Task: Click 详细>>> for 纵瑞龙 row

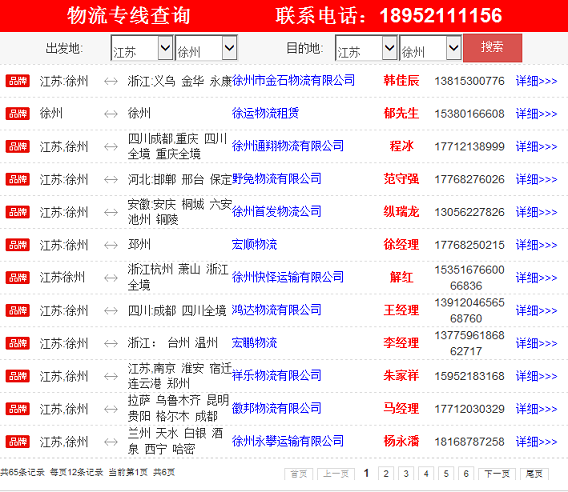Action: (536, 212)
